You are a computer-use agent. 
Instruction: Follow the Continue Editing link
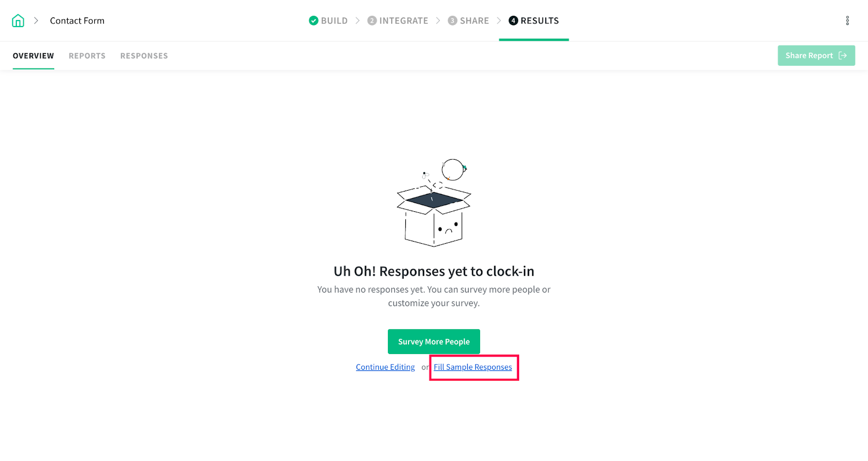point(385,367)
